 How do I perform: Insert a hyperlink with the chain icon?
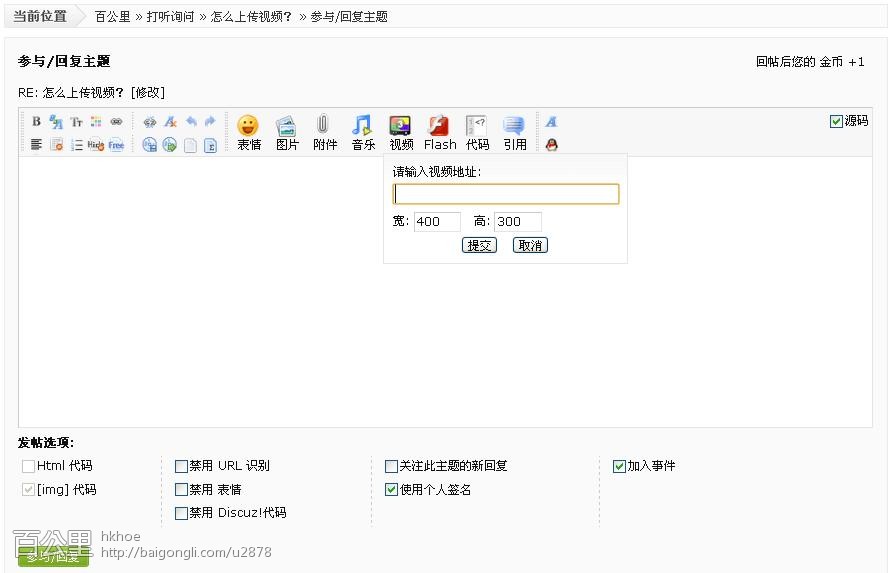point(116,122)
